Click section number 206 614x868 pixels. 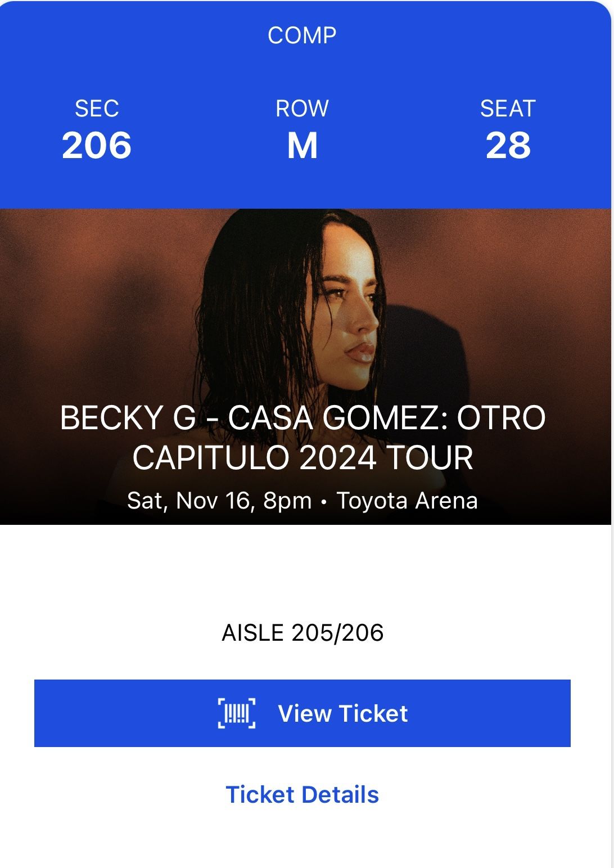97,145
